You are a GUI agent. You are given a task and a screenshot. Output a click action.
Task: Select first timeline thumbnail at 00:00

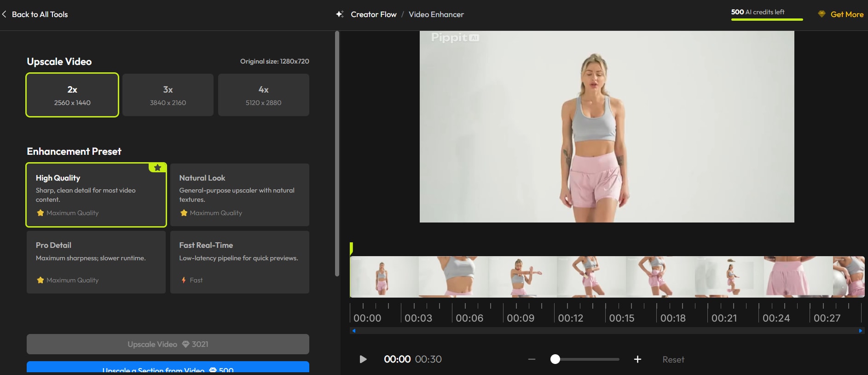384,276
